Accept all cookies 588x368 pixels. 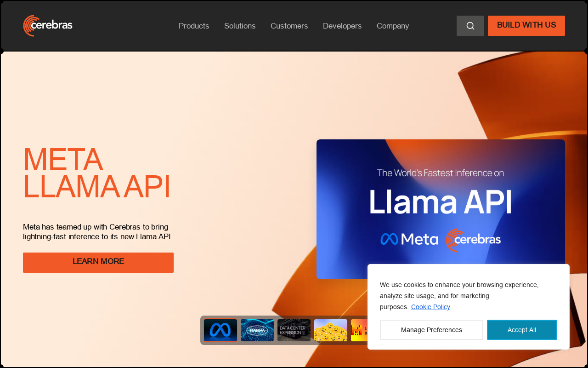click(522, 330)
